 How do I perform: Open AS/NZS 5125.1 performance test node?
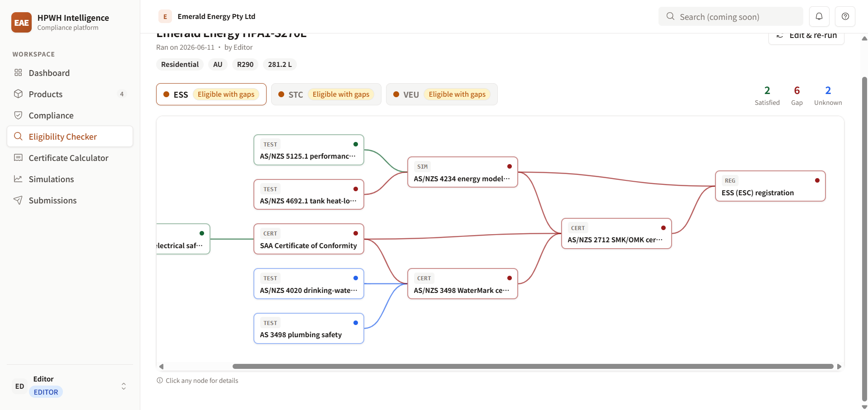pyautogui.click(x=309, y=150)
